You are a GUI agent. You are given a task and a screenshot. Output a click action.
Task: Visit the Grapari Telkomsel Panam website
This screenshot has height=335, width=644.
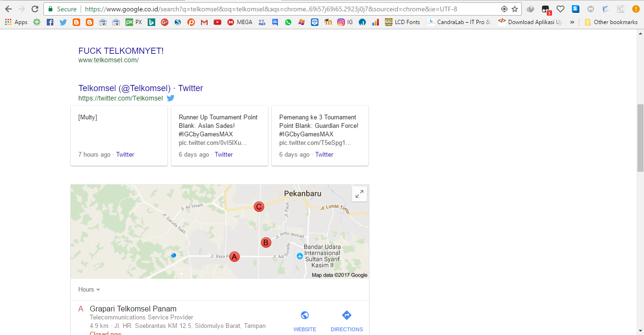pos(305,321)
